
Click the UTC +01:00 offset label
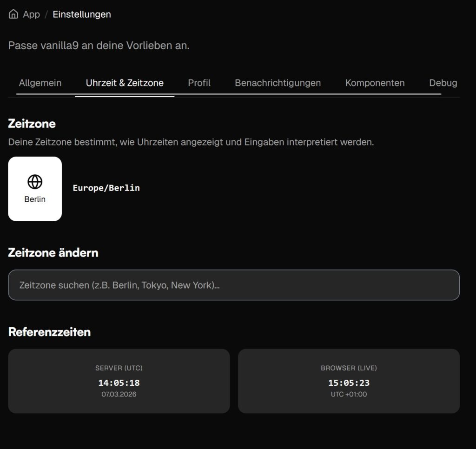tap(349, 395)
